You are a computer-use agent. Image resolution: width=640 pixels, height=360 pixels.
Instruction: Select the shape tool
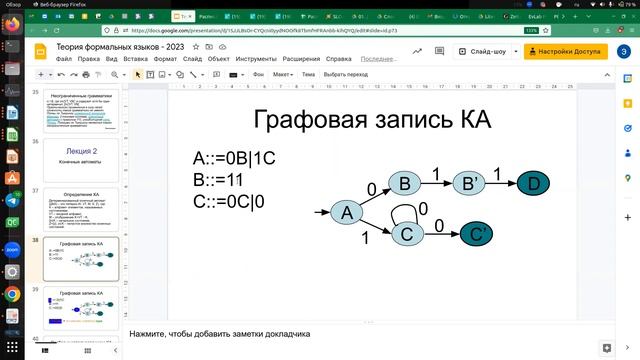(x=180, y=75)
